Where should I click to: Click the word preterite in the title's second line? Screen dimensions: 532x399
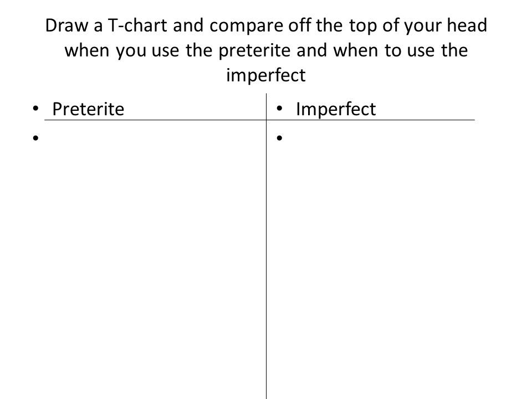point(254,51)
